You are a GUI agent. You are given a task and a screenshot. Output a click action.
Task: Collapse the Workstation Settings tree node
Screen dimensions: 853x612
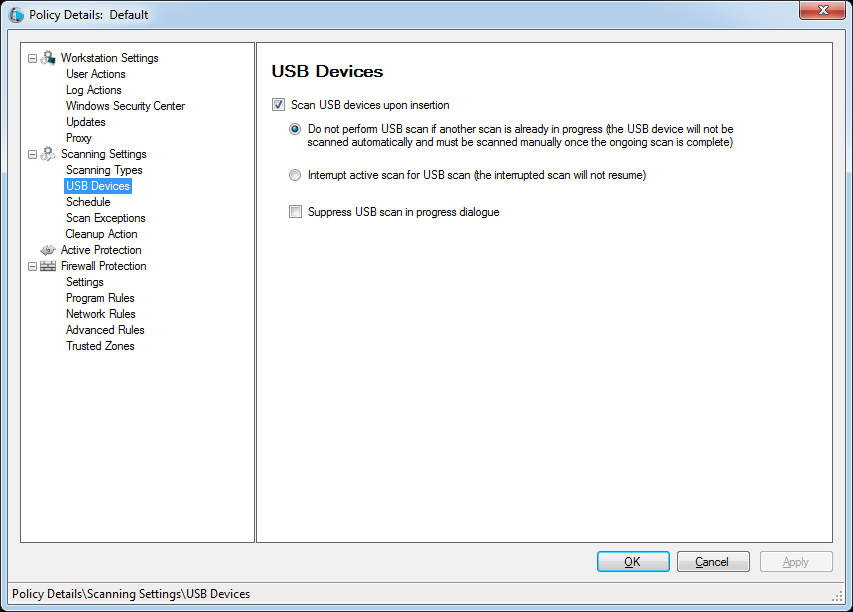(x=33, y=58)
